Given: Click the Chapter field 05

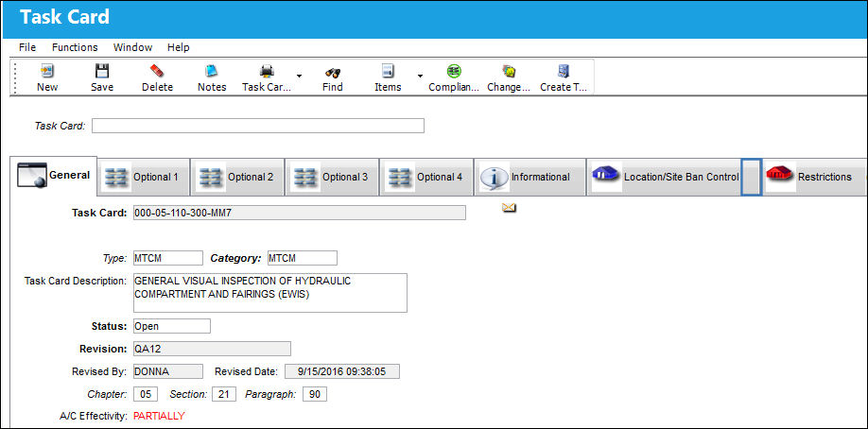Looking at the screenshot, I should click(146, 394).
